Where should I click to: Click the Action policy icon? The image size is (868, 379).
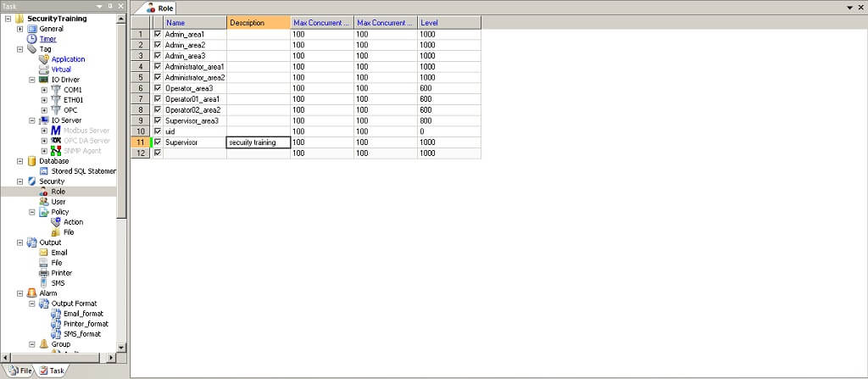click(55, 221)
